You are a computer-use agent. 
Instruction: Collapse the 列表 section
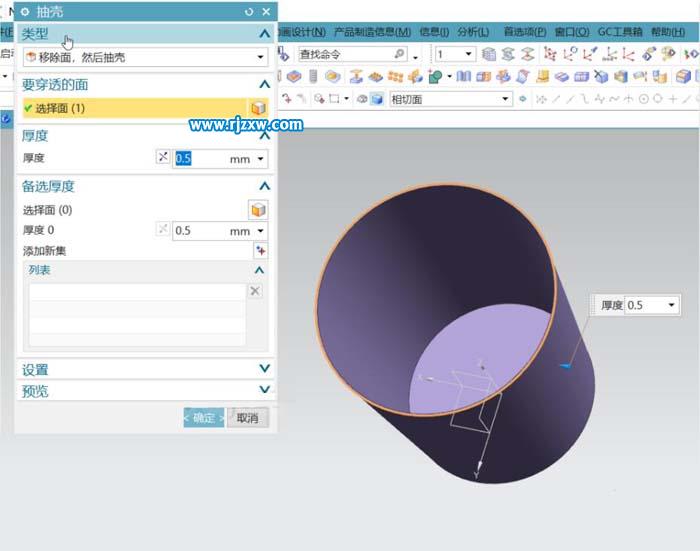coord(259,271)
